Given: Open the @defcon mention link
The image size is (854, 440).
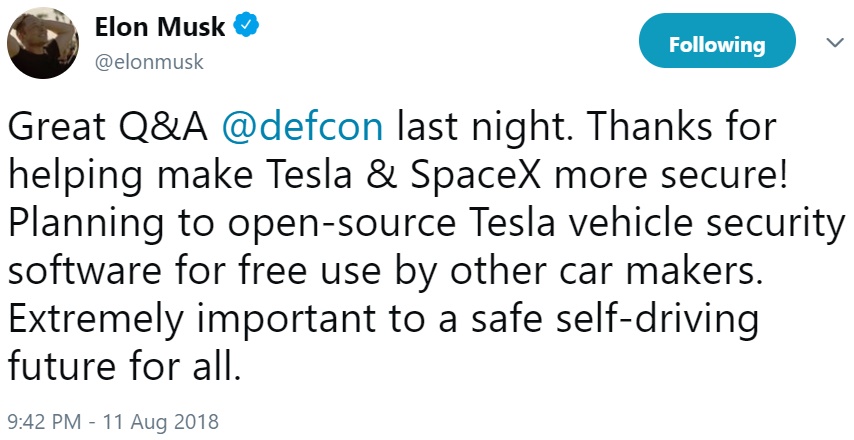Looking at the screenshot, I should pos(303,126).
